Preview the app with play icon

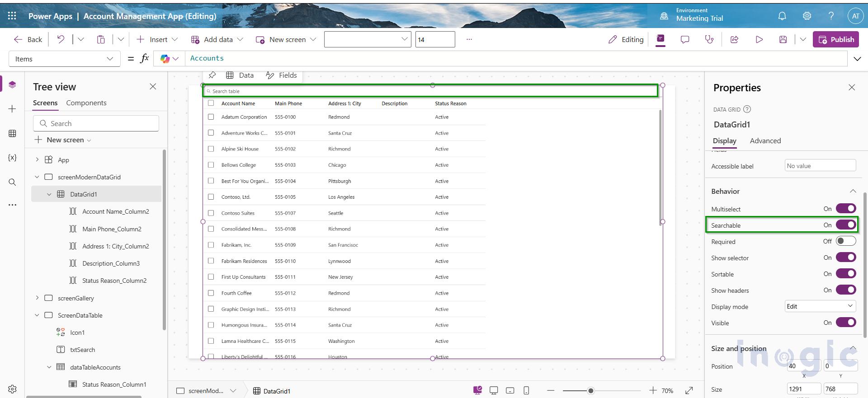759,40
